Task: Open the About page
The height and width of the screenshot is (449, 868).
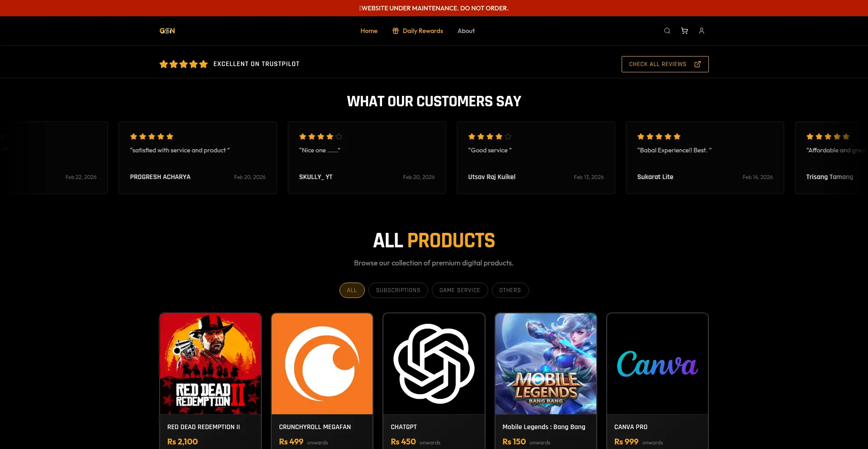Action: pos(466,31)
